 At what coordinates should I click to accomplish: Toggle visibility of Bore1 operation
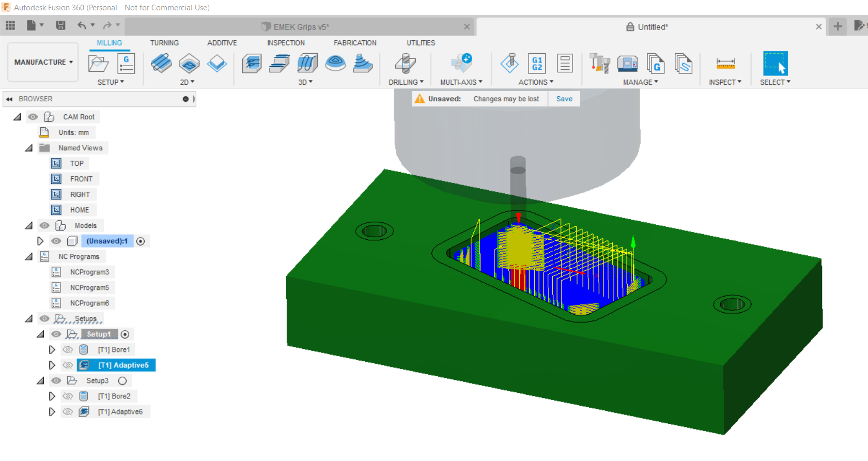tap(68, 350)
